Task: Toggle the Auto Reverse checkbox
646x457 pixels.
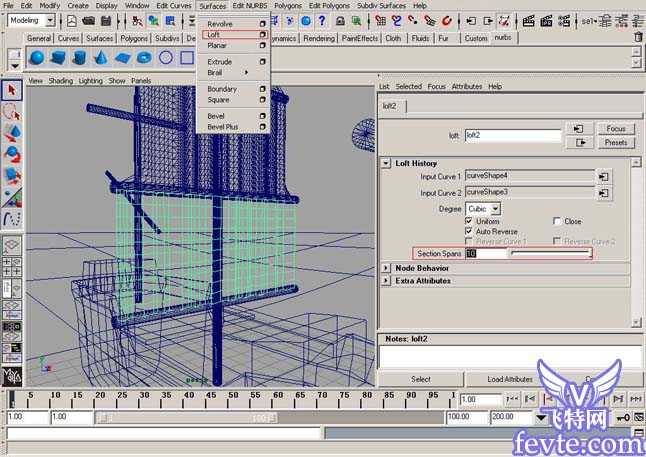Action: tap(469, 231)
